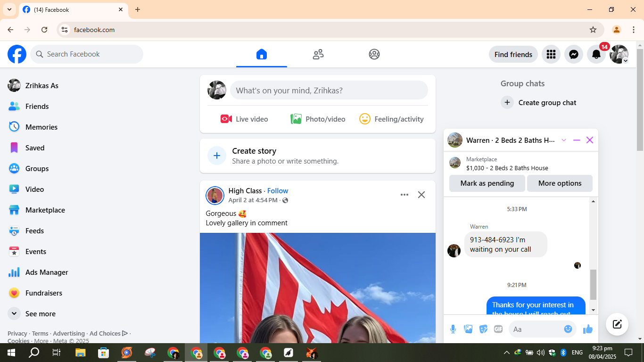Open Windows Start menu

pyautogui.click(x=11, y=353)
